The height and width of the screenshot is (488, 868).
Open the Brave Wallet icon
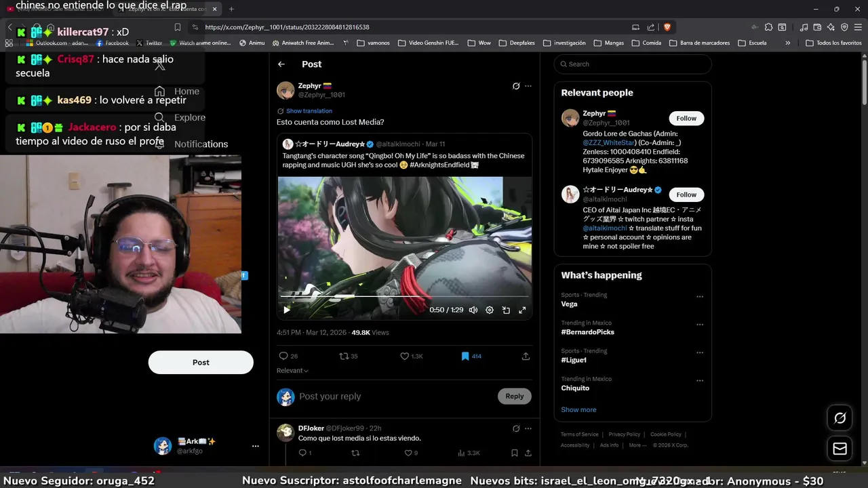(817, 27)
